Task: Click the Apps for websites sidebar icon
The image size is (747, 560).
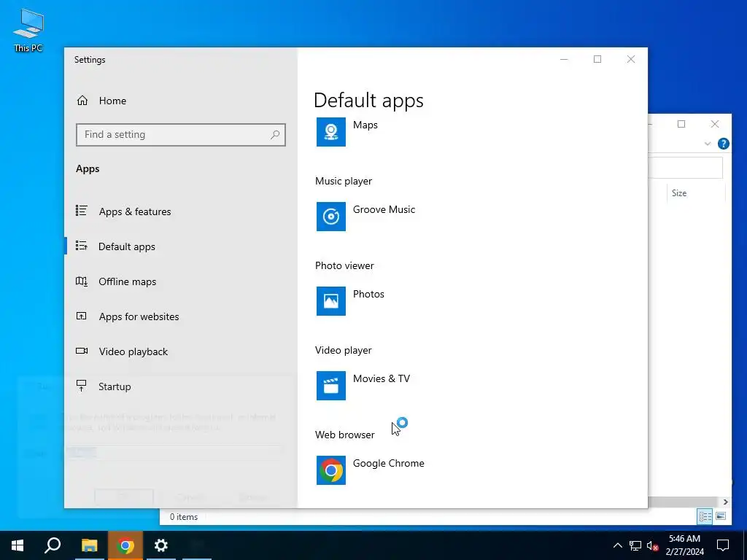Action: click(82, 316)
